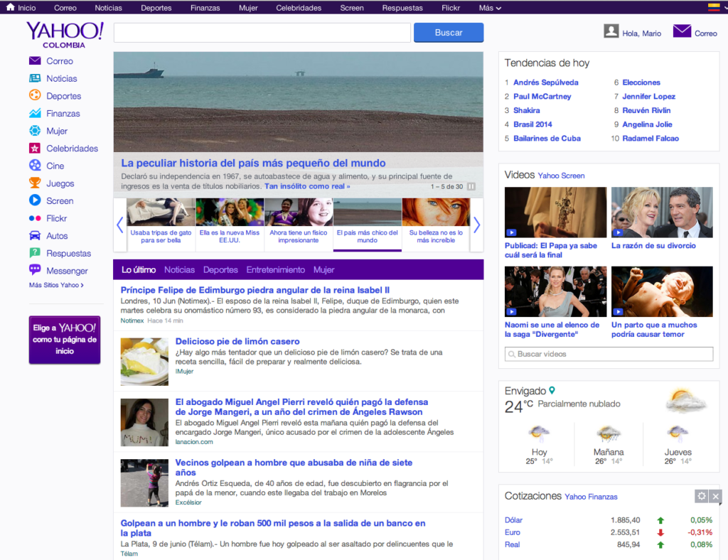Click Elige a Yahoo como página de inicio
The image size is (728, 560).
(65, 340)
